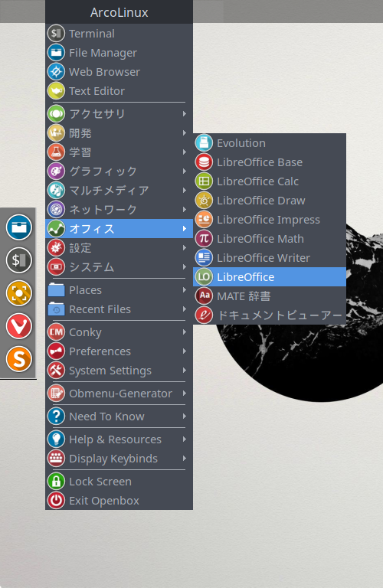This screenshot has width=383, height=588.
Task: Click the Help & Resources submenu arrow
Action: [184, 439]
